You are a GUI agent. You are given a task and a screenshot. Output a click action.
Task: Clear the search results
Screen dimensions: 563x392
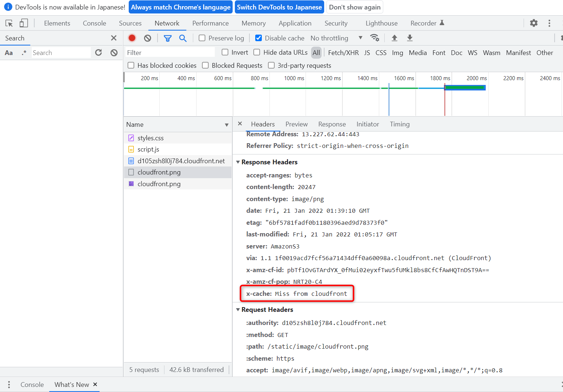point(114,52)
